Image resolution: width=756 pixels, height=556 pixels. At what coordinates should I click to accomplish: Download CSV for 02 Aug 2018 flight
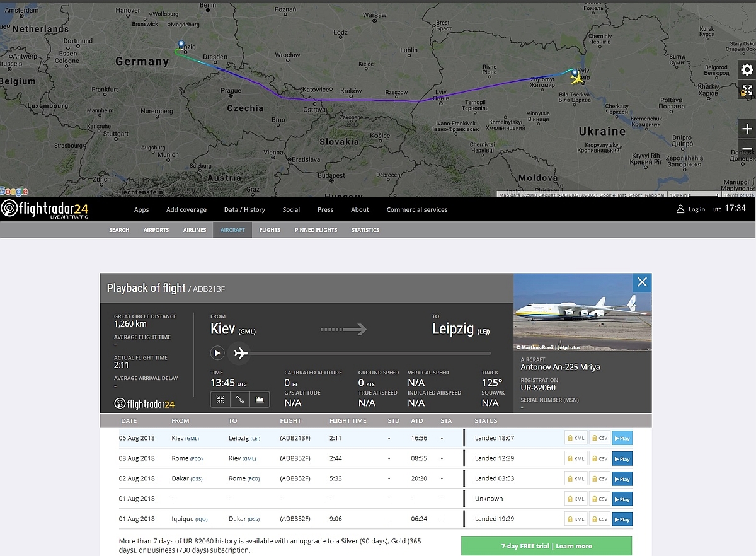pos(600,478)
